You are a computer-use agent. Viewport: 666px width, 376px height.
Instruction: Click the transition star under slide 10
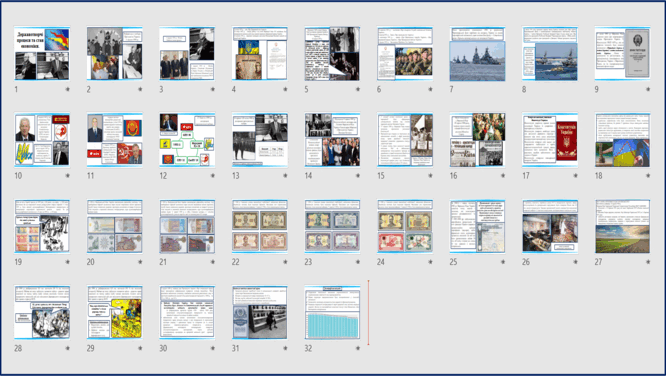(68, 175)
